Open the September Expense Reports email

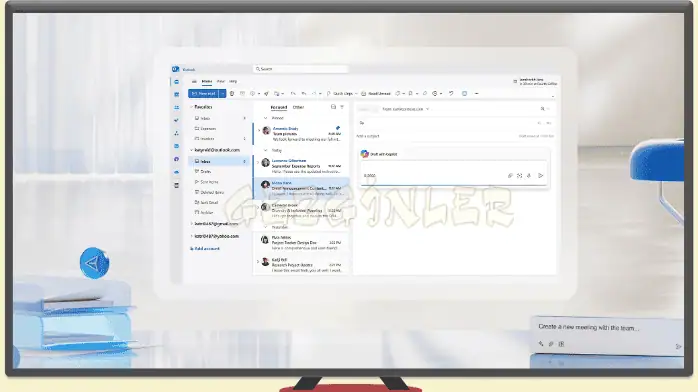[x=301, y=166]
